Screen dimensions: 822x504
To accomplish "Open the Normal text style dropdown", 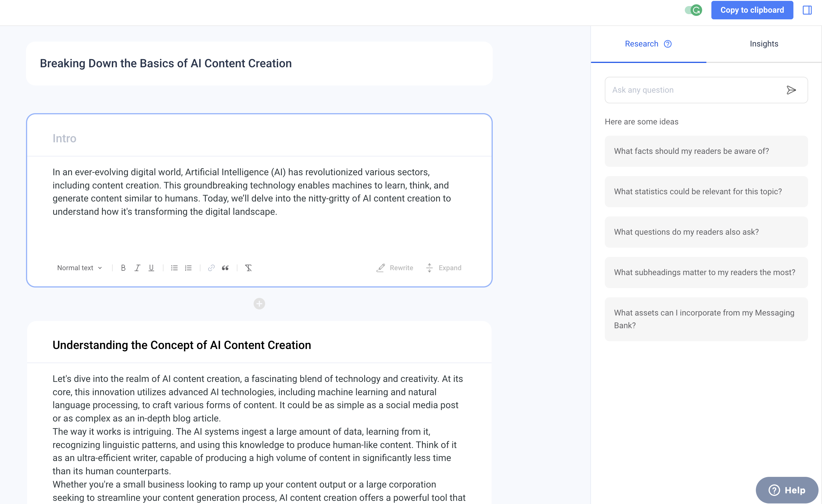I will [79, 268].
